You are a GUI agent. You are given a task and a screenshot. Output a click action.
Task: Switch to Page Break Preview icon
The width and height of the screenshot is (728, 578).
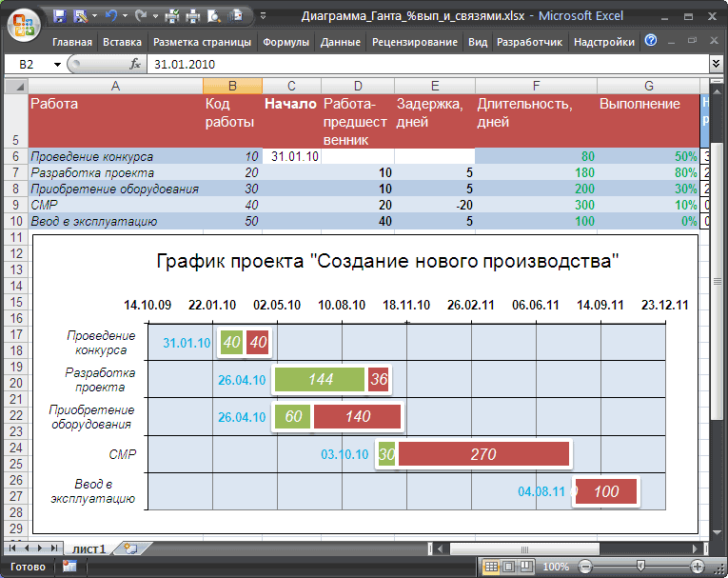click(x=525, y=567)
